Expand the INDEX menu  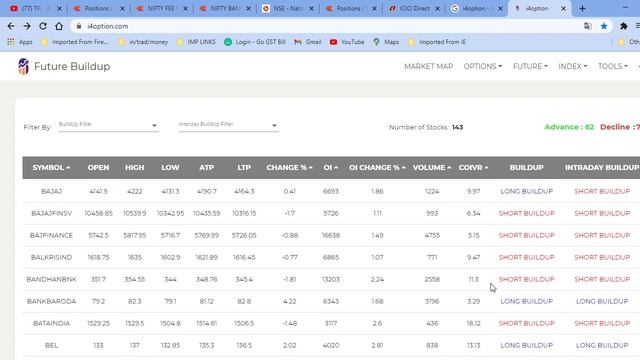(x=572, y=67)
